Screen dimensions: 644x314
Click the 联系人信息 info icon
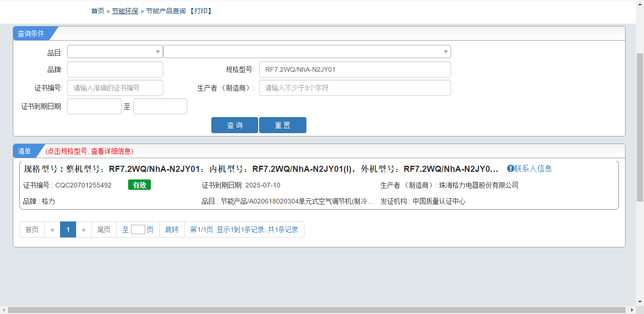[x=510, y=169]
